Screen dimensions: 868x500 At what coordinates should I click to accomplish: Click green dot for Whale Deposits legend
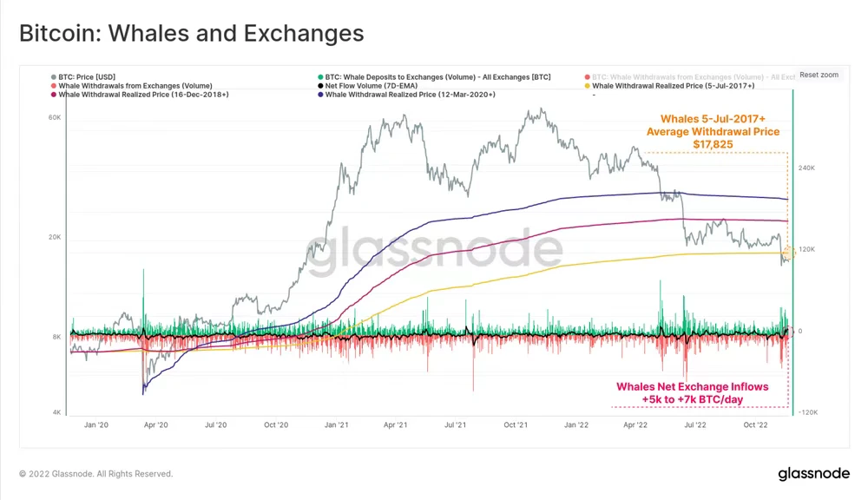(x=320, y=77)
